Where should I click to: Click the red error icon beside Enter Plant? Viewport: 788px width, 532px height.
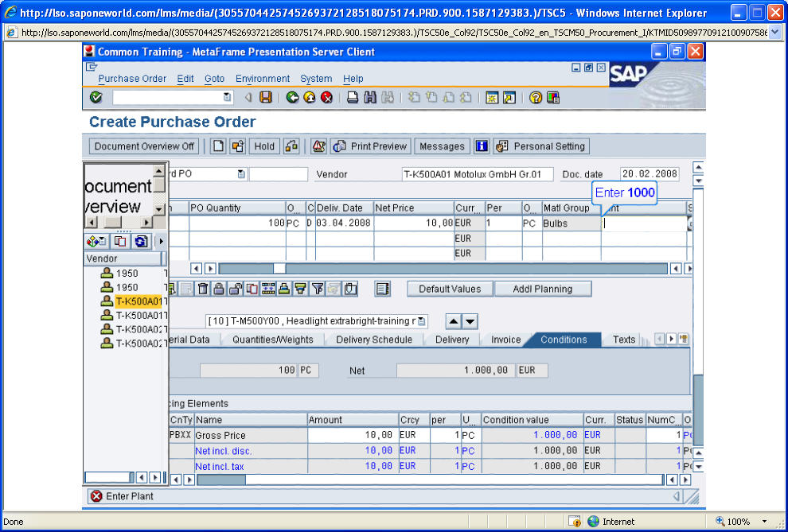[96, 496]
